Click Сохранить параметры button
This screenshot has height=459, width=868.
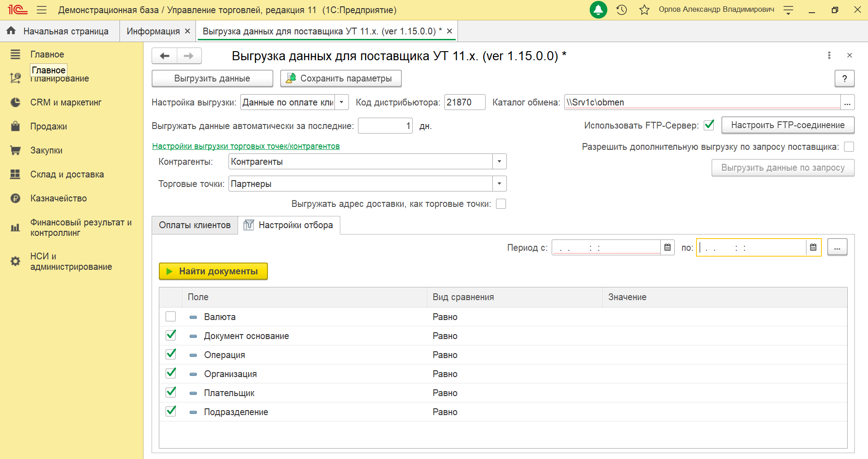(x=341, y=78)
